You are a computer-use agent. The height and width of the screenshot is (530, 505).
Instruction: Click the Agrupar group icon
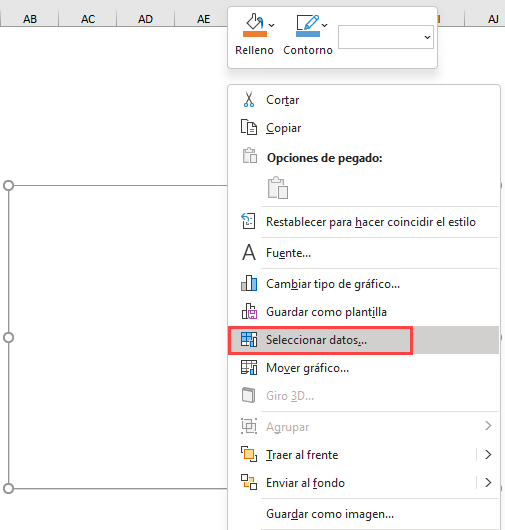[x=249, y=426]
